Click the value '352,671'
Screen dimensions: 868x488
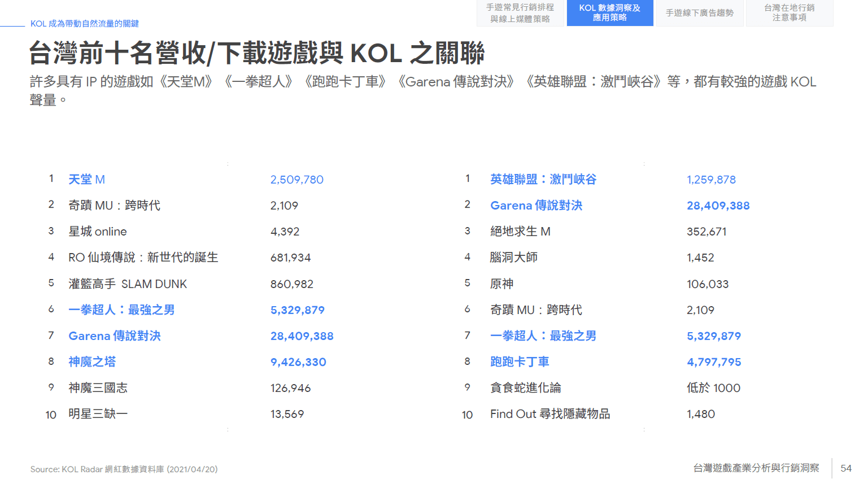(706, 232)
